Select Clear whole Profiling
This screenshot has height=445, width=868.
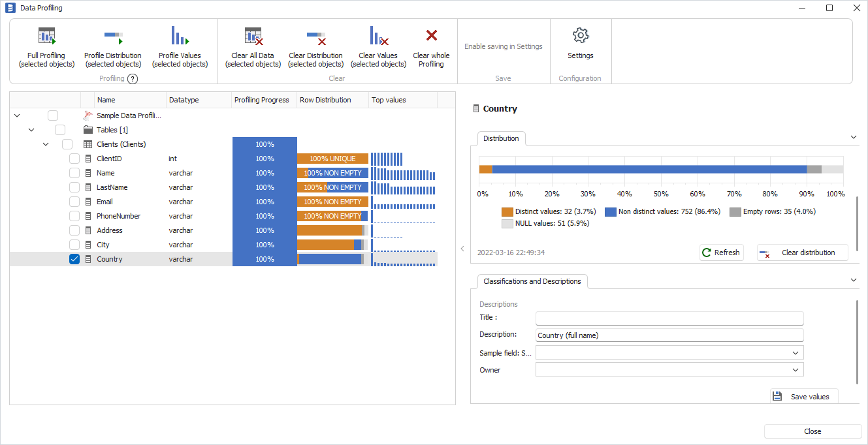431,46
